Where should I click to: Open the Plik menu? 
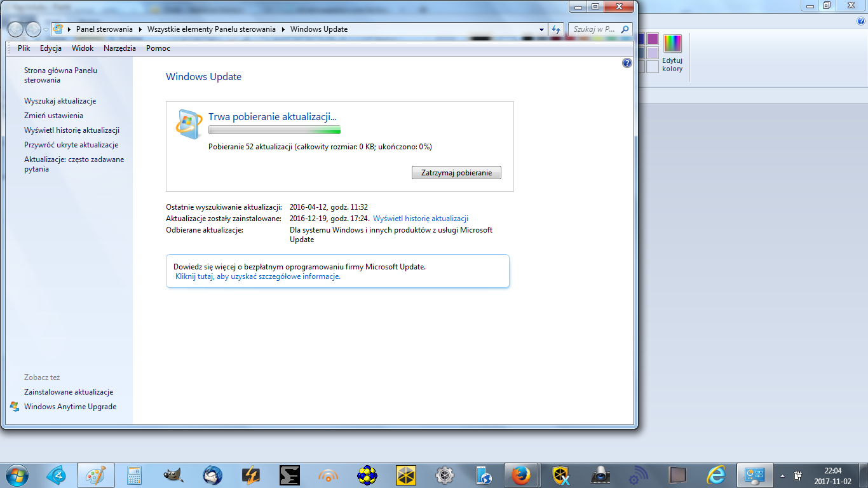(x=24, y=48)
